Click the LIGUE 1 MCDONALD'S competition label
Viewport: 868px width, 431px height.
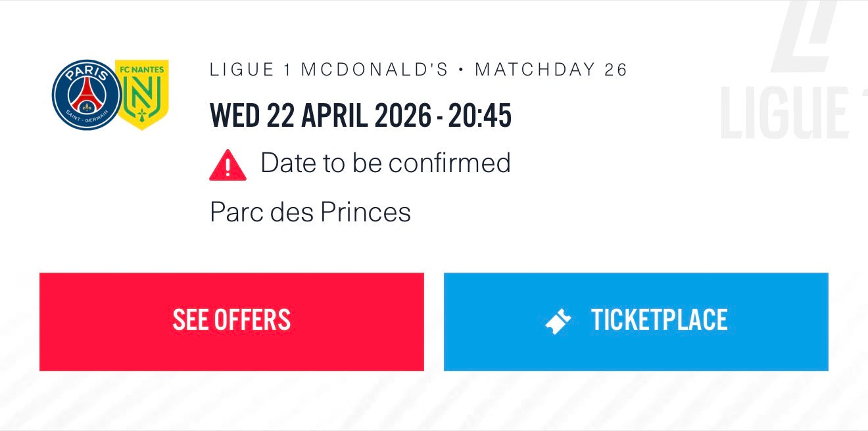tap(329, 70)
